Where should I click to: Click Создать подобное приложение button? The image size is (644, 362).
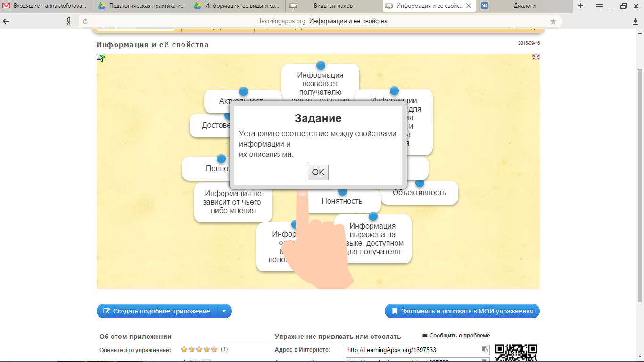coord(157,311)
